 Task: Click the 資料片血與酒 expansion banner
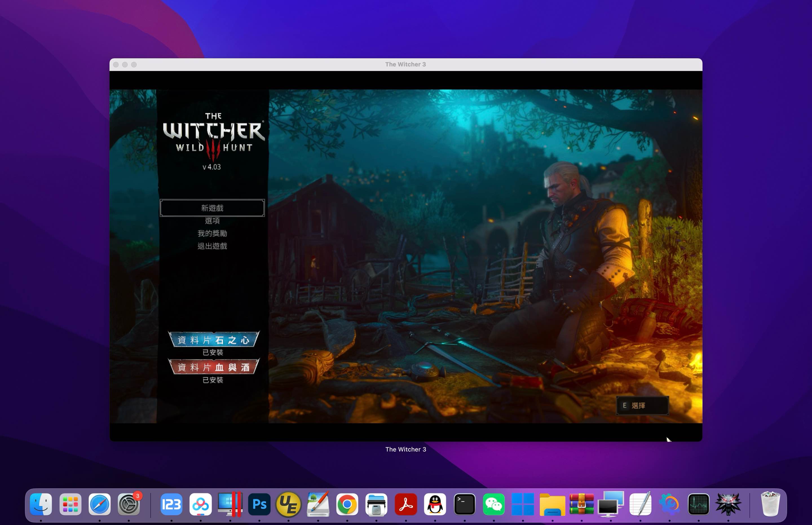[214, 367]
